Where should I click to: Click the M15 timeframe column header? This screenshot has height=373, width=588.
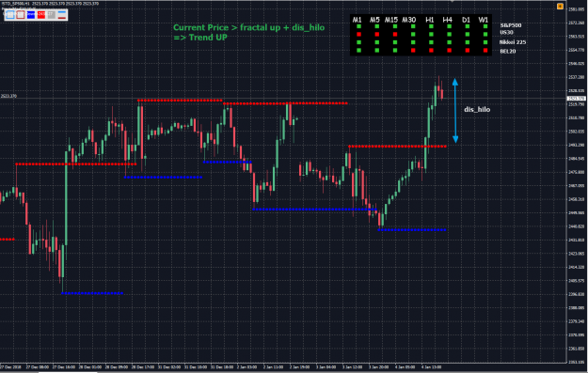click(x=391, y=20)
